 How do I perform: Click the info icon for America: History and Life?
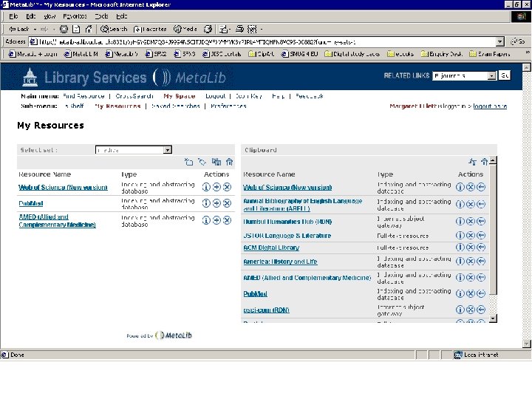pyautogui.click(x=460, y=261)
